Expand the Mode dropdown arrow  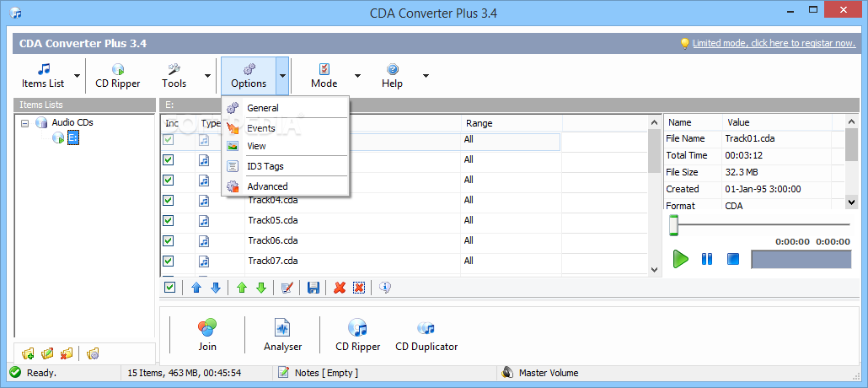[357, 76]
